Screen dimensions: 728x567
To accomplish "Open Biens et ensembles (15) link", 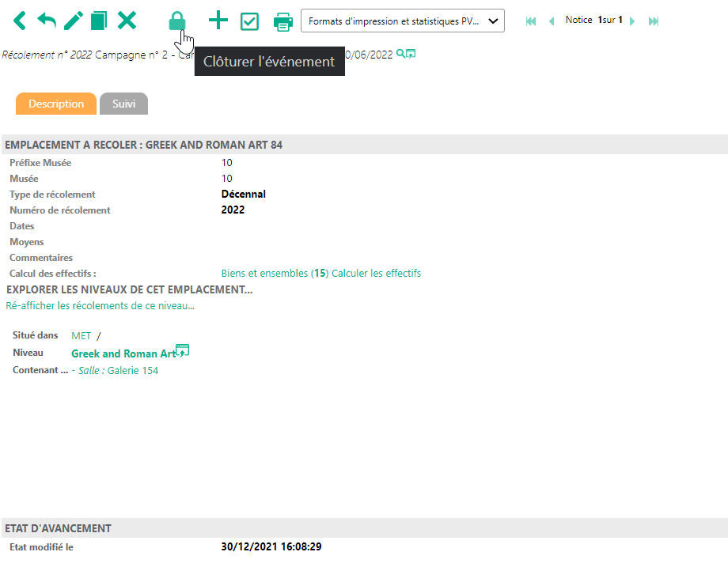I will pyautogui.click(x=275, y=274).
